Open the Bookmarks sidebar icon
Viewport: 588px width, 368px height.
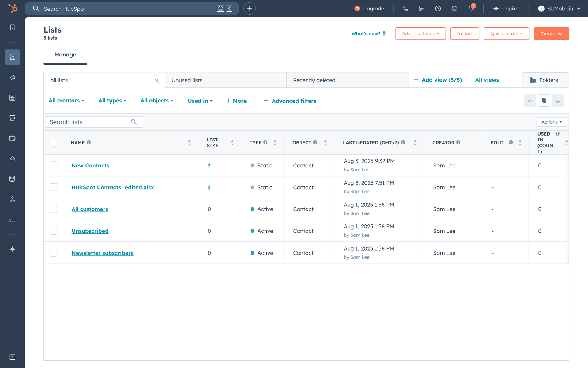click(x=13, y=27)
